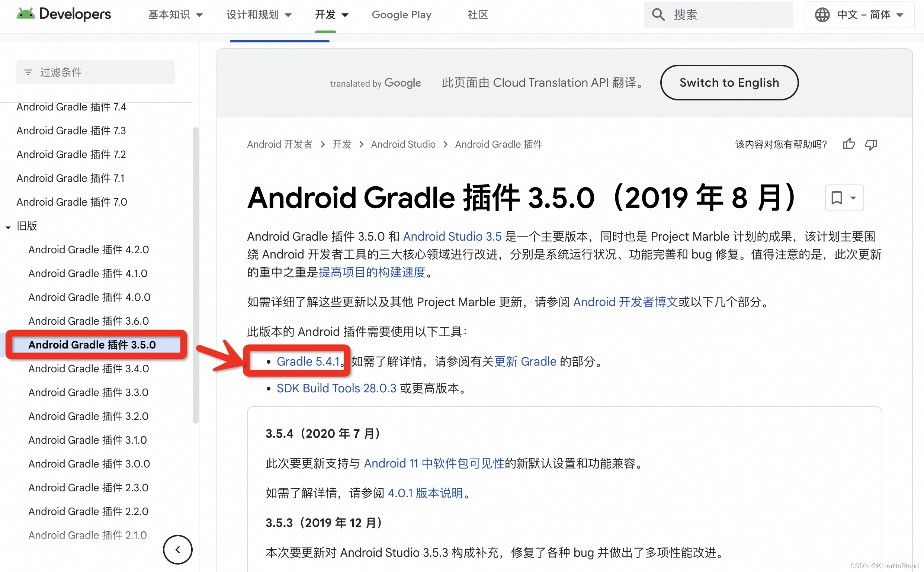
Task: Click the sidebar vertical scrollbar
Action: pyautogui.click(x=195, y=276)
